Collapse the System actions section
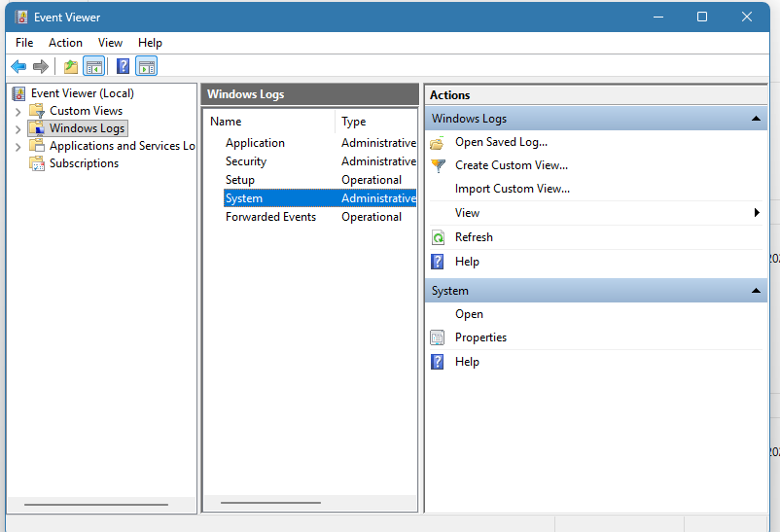 (756, 291)
